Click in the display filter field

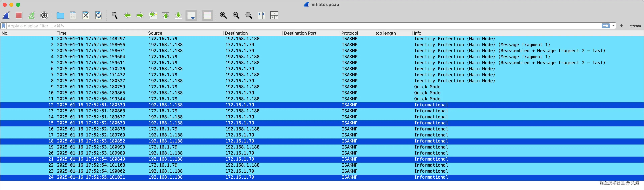pos(300,26)
